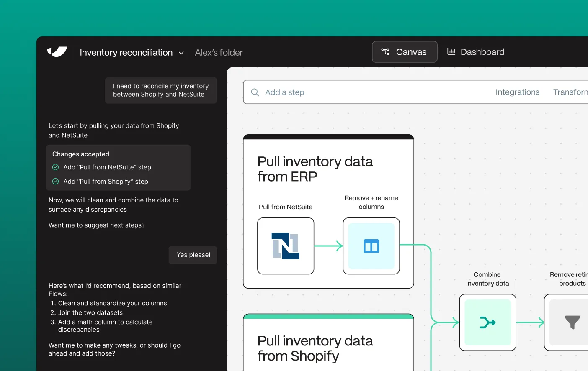Click the Inventory reconciliation title

tap(126, 52)
